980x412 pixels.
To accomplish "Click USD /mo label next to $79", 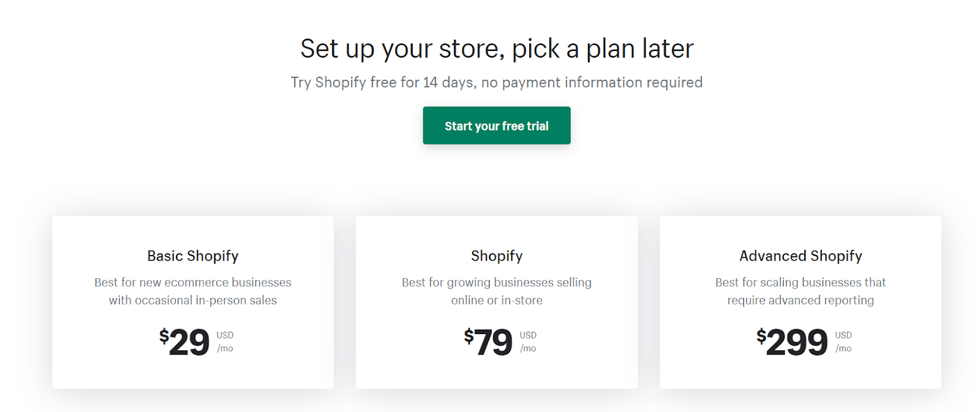I will point(528,341).
